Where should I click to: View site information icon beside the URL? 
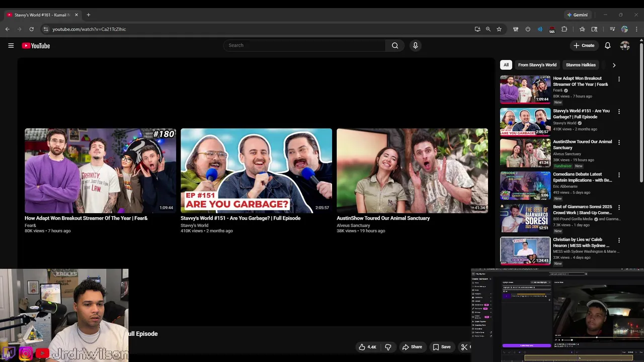45,29
